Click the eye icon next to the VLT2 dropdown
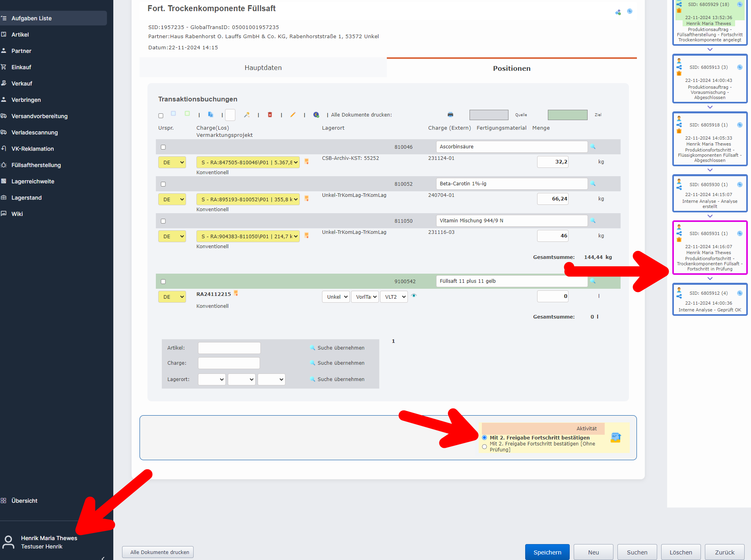751x560 pixels. [x=413, y=296]
